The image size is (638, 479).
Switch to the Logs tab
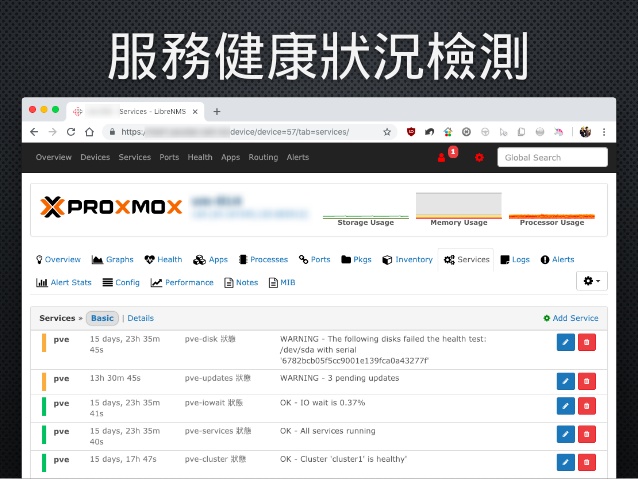point(515,260)
